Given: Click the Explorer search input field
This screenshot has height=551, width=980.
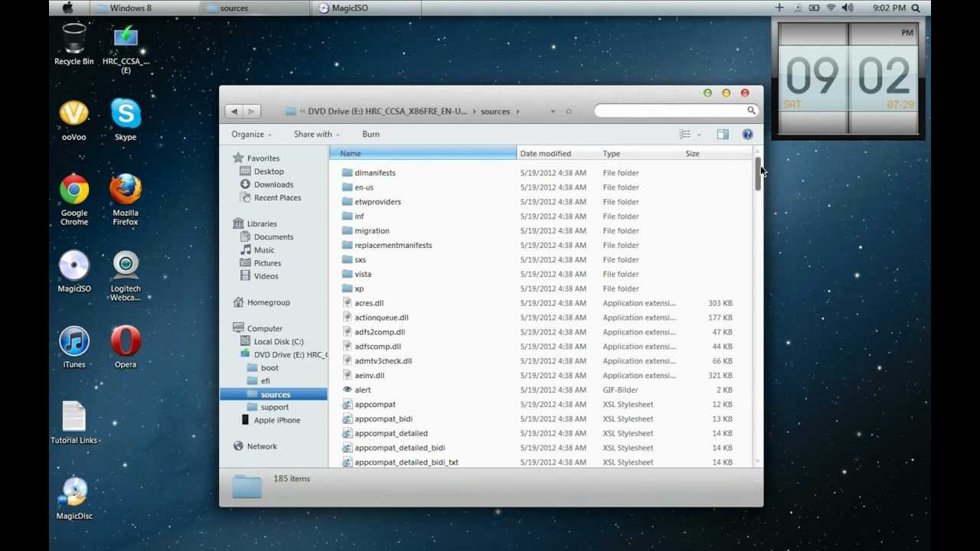Looking at the screenshot, I should [670, 112].
